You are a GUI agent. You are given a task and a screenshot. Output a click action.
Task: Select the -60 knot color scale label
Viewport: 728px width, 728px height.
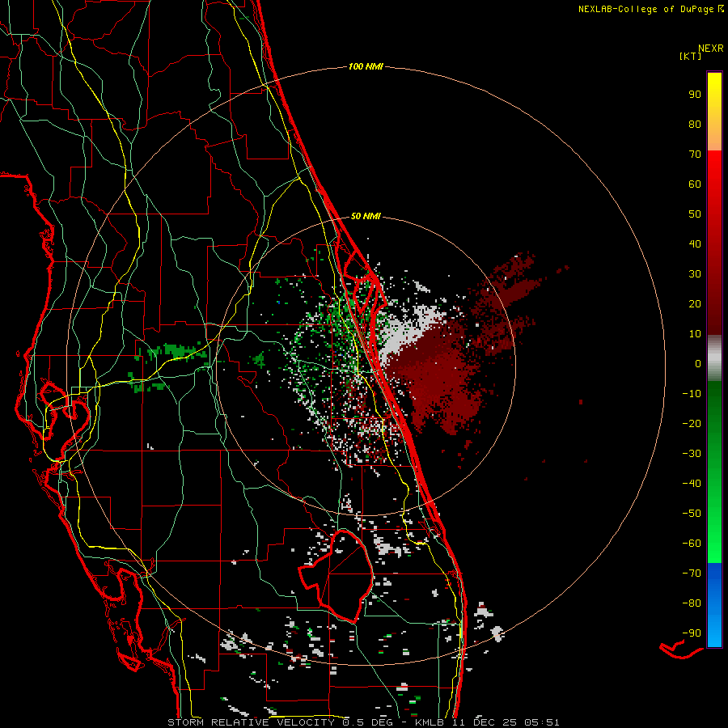(x=692, y=544)
